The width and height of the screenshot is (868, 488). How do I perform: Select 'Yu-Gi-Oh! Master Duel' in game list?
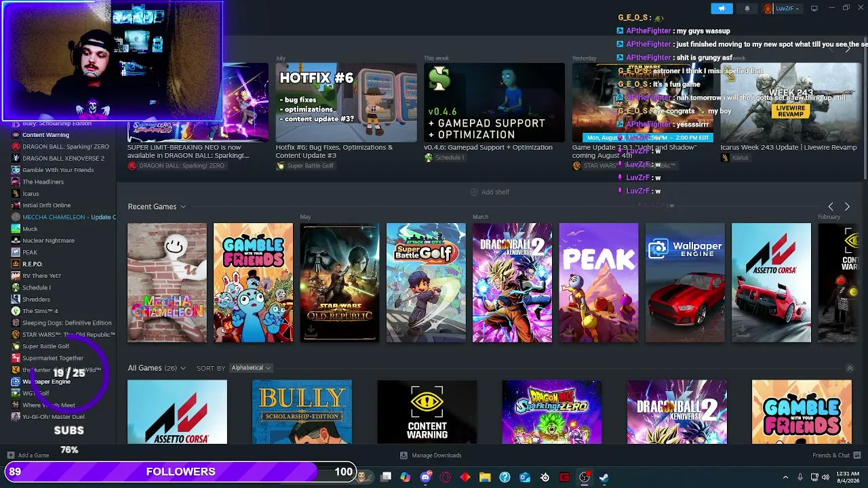54,417
